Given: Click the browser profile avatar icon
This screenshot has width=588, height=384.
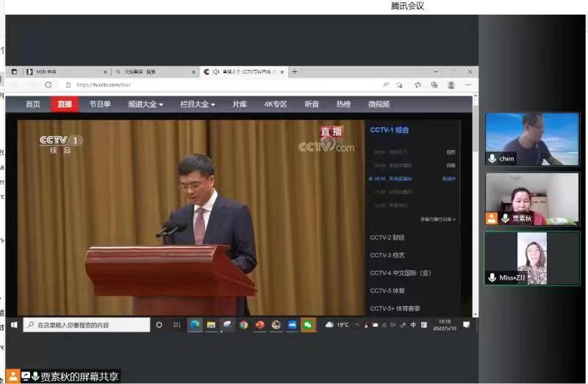Looking at the screenshot, I should tap(451, 85).
